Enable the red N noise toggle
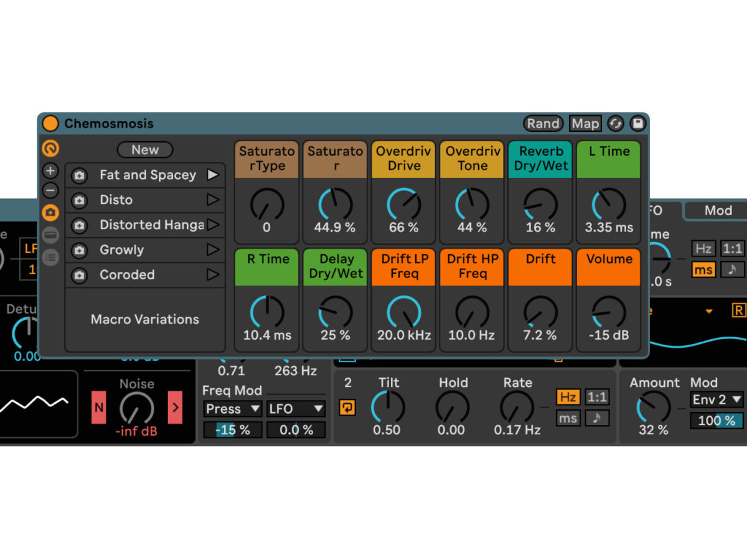 [99, 408]
